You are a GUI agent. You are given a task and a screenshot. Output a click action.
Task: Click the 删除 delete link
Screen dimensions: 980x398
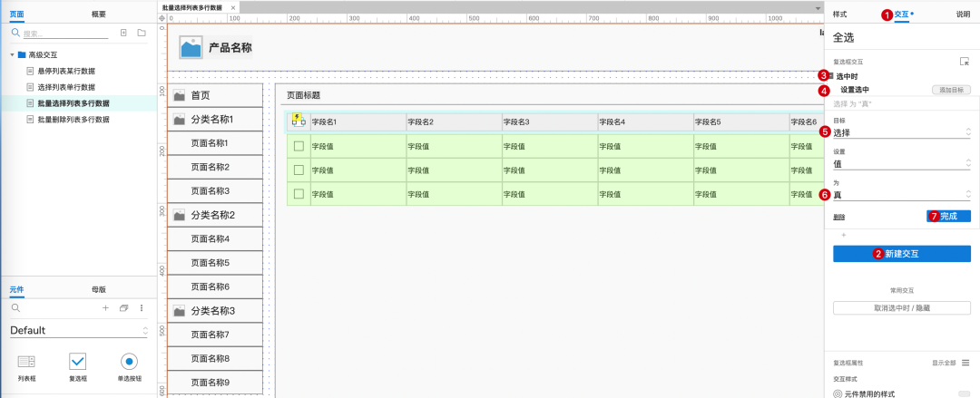point(839,217)
